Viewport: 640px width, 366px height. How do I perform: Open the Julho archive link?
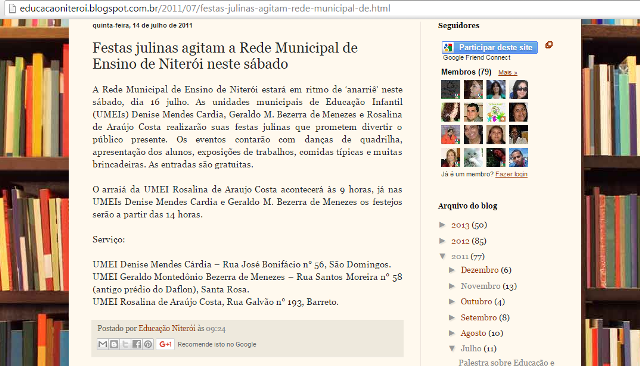click(x=471, y=348)
